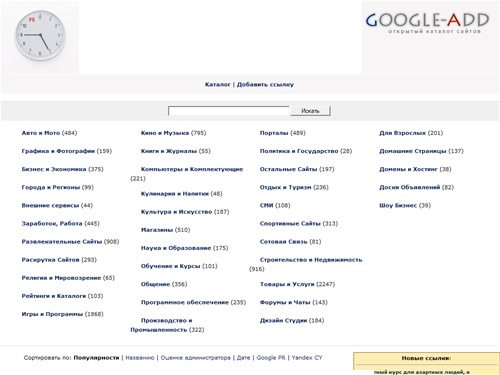Open Религия и Мировоззрение category
The height and width of the screenshot is (375, 500).
tap(61, 278)
